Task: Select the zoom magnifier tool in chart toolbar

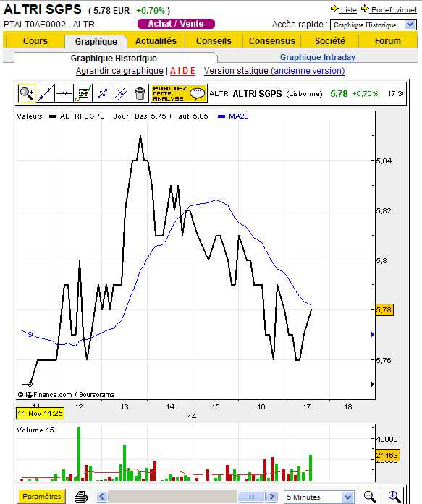Action: pos(26,93)
